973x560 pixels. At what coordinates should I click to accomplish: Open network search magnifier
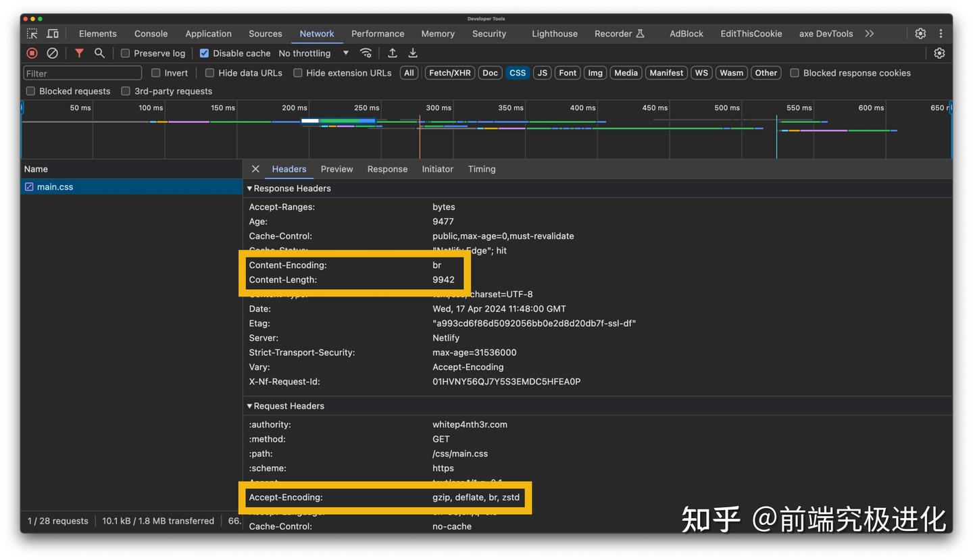[99, 53]
